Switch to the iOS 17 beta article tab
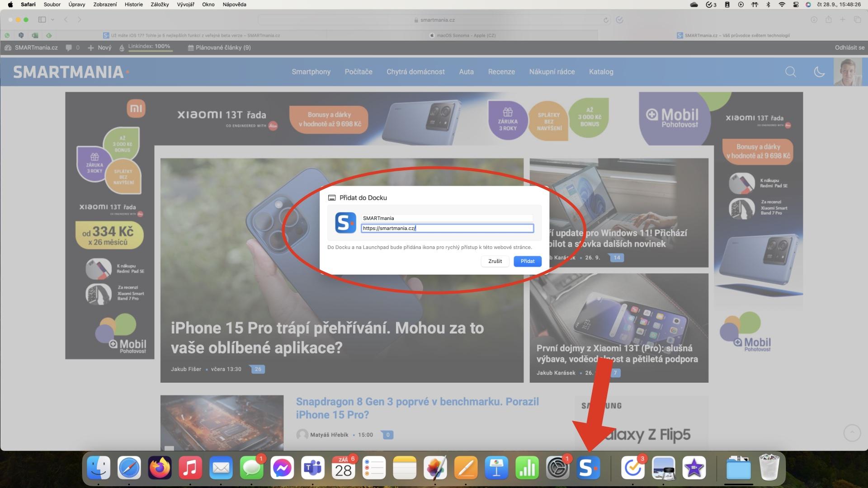Image resolution: width=868 pixels, height=488 pixels. click(191, 35)
